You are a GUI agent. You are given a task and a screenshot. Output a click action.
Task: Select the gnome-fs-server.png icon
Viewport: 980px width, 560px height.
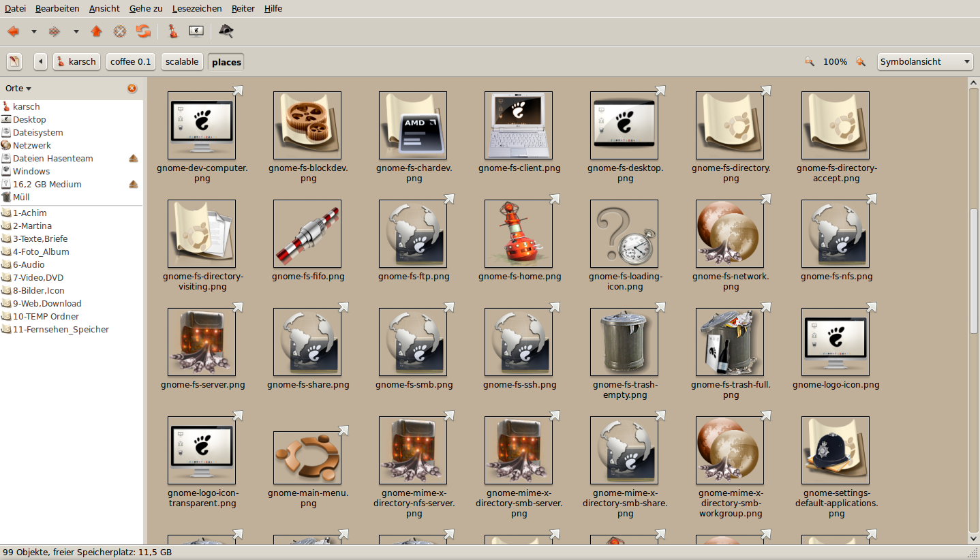tap(202, 342)
